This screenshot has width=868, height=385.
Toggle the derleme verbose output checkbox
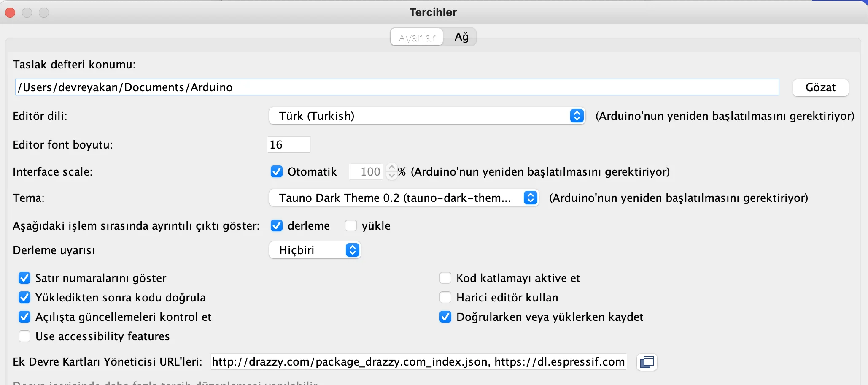(277, 225)
